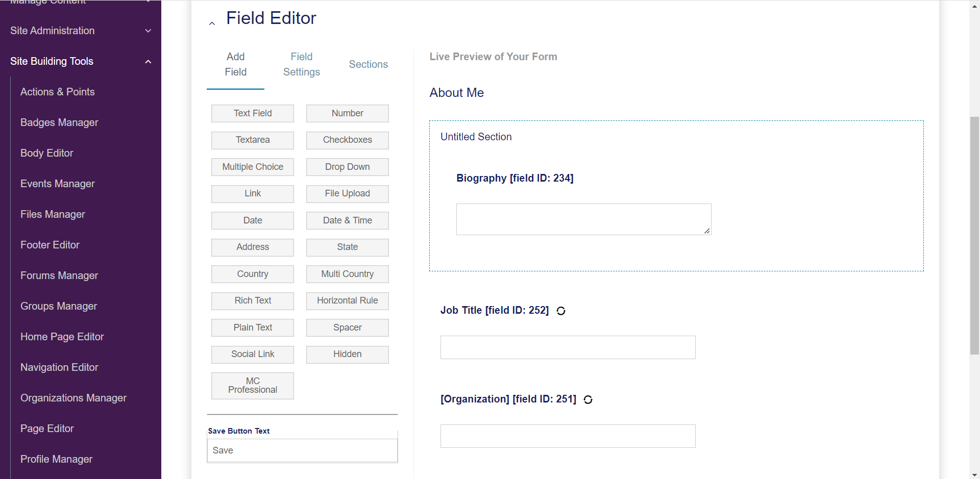
Task: Insert the MC Professional field
Action: point(253,386)
